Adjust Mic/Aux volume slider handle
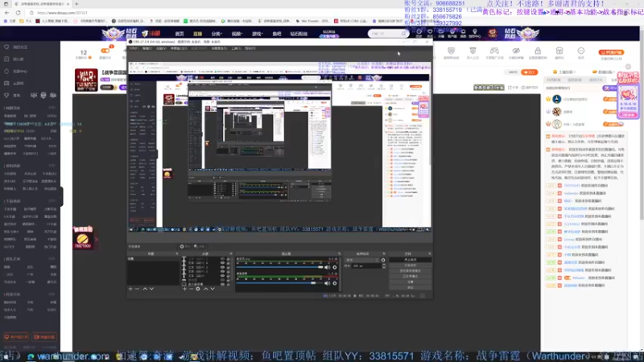644x362 pixels. [320, 267]
